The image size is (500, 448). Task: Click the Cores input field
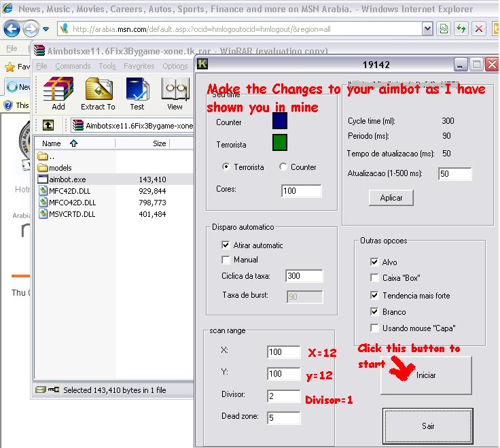coord(302,191)
